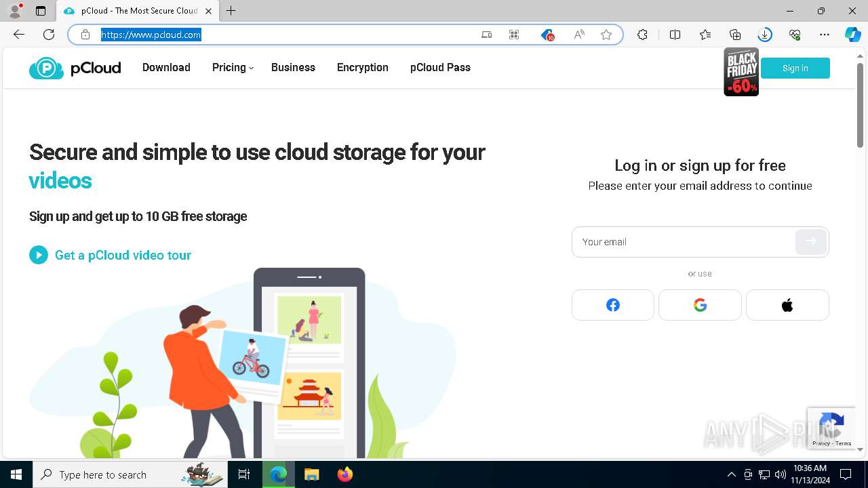The height and width of the screenshot is (488, 868).
Task: Show hidden tray icons
Action: [x=731, y=474]
